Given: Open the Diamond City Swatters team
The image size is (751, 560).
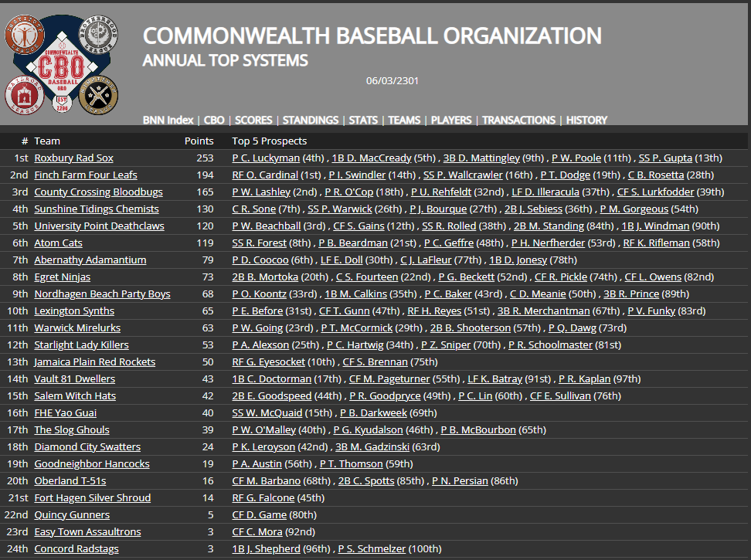Looking at the screenshot, I should [x=87, y=446].
